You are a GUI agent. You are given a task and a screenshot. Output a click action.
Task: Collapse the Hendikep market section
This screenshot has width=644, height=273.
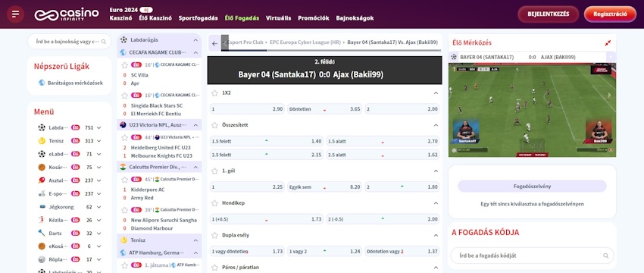click(x=436, y=202)
